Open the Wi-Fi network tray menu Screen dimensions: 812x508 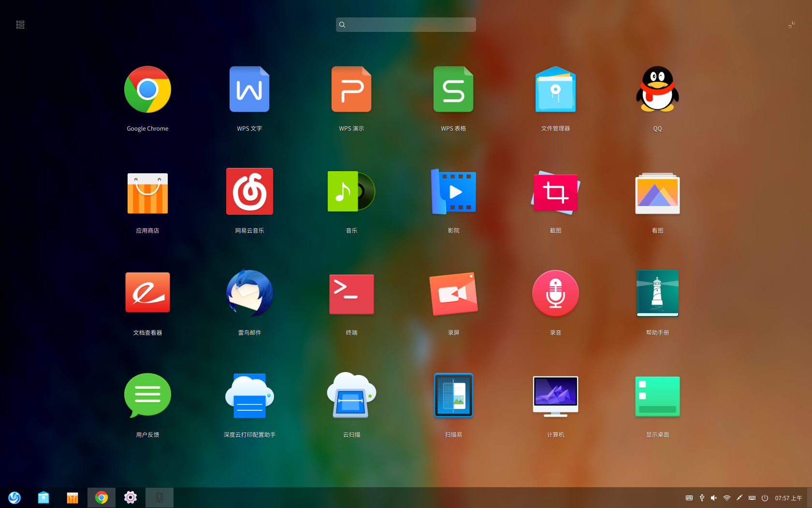pyautogui.click(x=726, y=498)
